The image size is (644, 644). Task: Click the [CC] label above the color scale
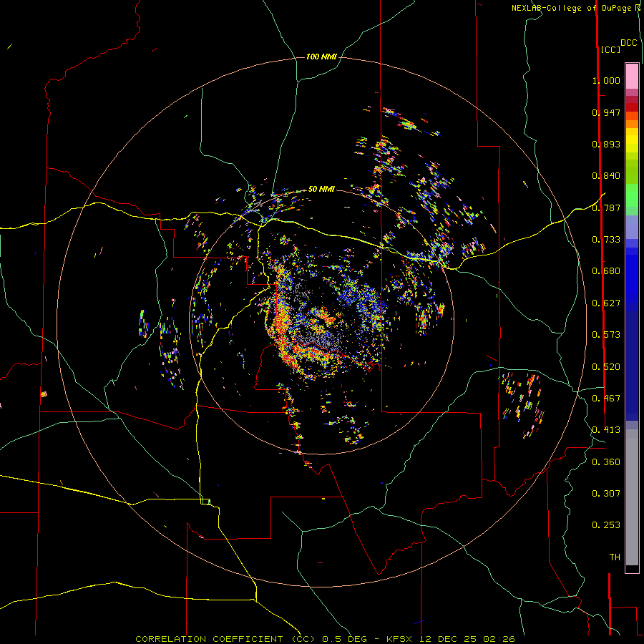point(610,49)
